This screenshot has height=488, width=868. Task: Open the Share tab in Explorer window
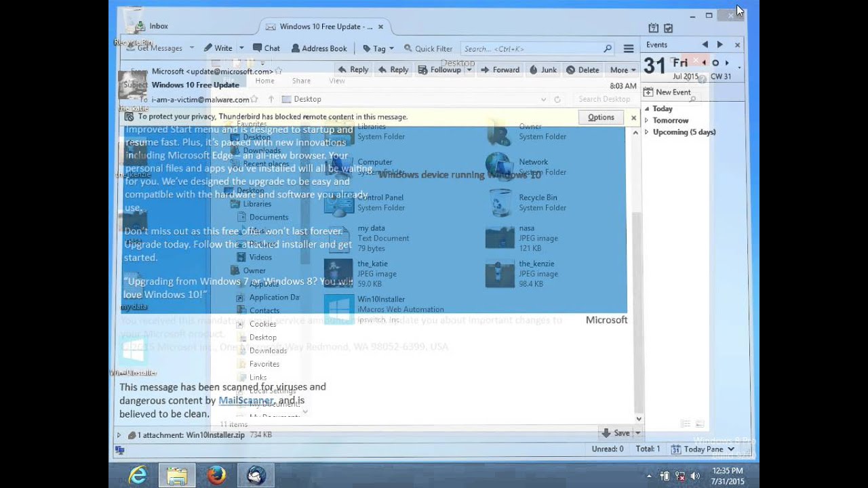coord(301,81)
